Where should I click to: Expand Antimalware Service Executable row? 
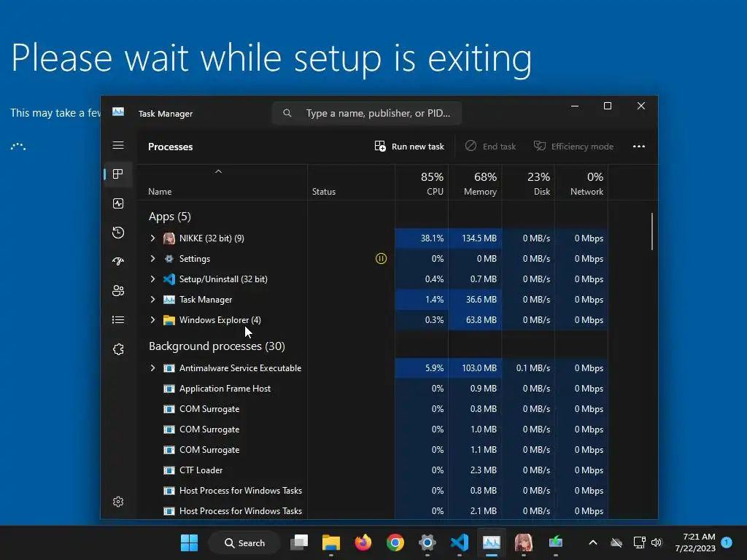pos(152,368)
